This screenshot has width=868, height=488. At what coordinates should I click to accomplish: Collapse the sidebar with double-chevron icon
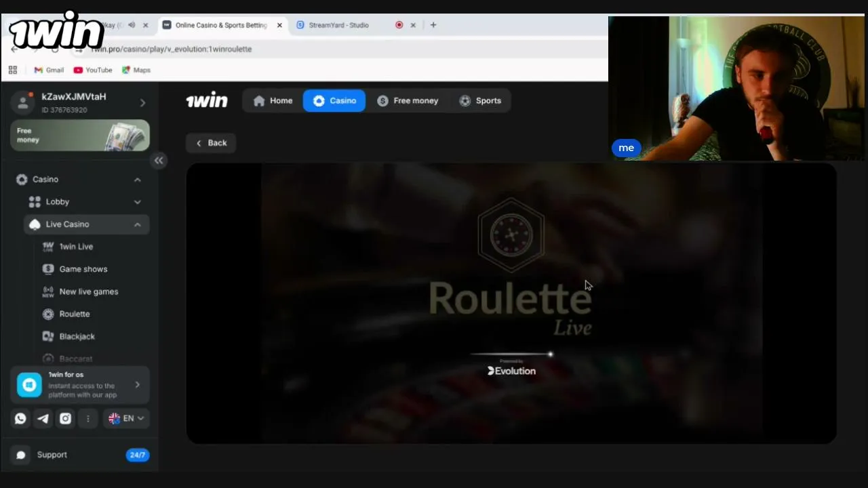(159, 160)
